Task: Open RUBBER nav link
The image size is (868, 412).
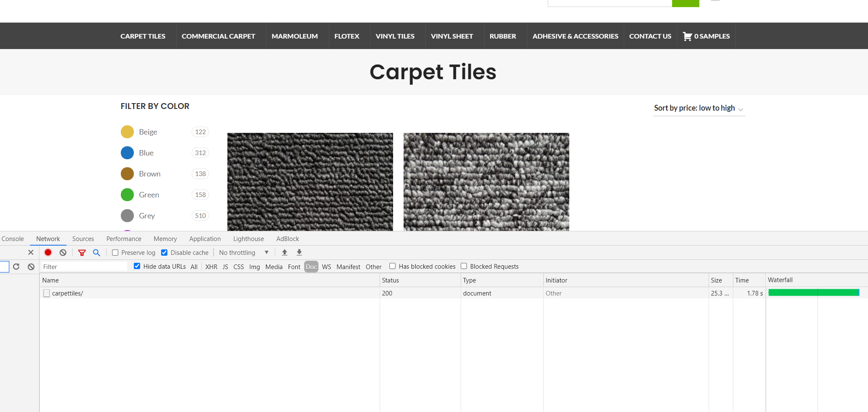Action: point(503,36)
